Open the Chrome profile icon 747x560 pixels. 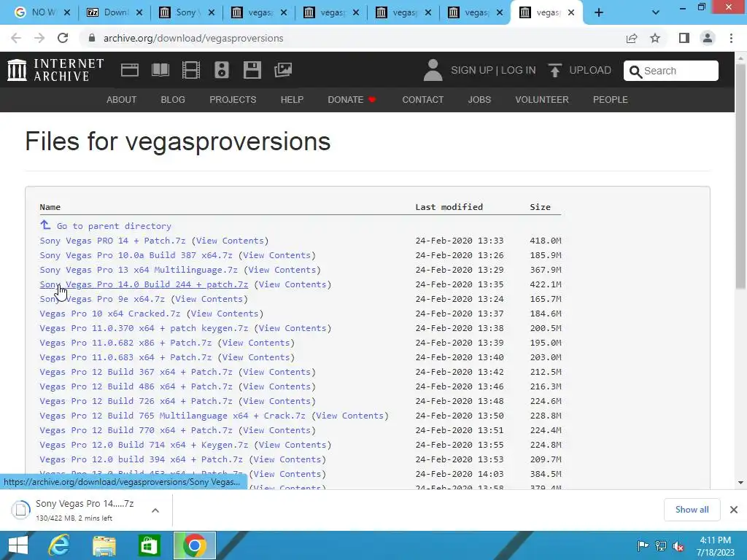pyautogui.click(x=708, y=38)
